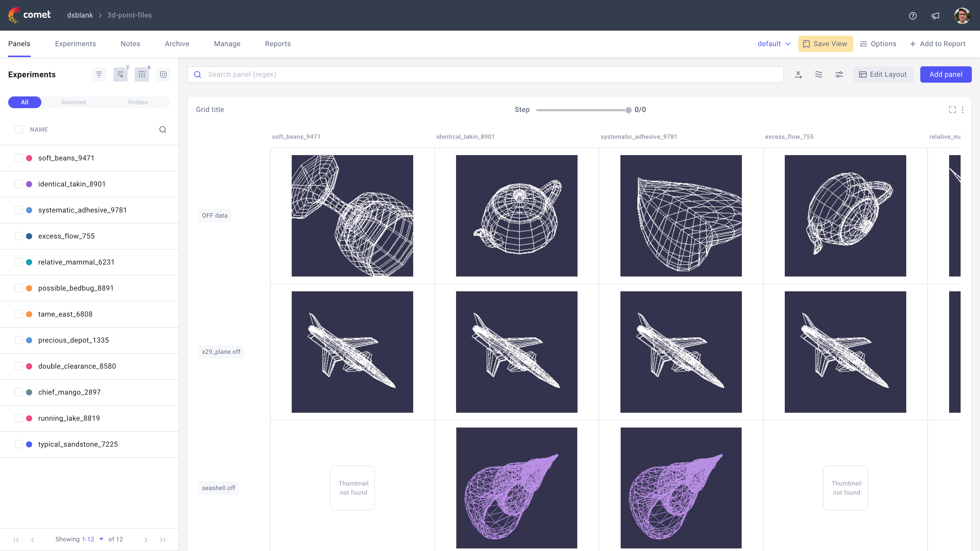Tick the relative_mammal_6231 checkbox
The height and width of the screenshot is (551, 980).
coord(19,262)
